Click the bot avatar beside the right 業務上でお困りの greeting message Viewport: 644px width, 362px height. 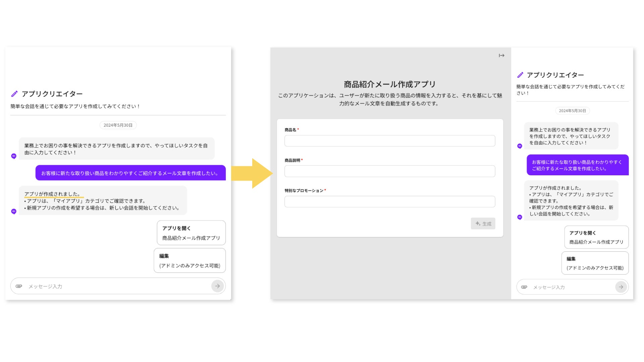coord(520,146)
